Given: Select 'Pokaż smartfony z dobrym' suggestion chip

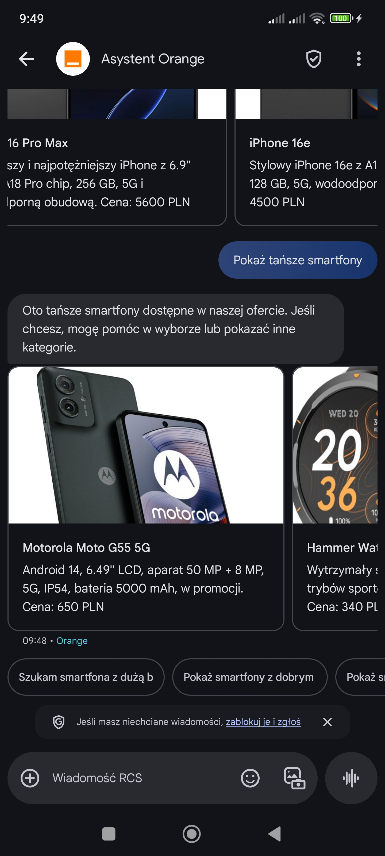Looking at the screenshot, I should [249, 677].
